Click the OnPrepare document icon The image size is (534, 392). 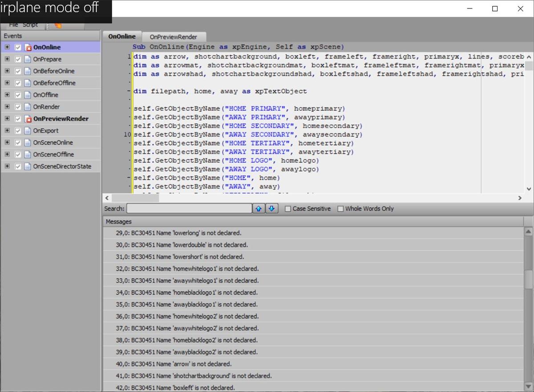pyautogui.click(x=28, y=60)
